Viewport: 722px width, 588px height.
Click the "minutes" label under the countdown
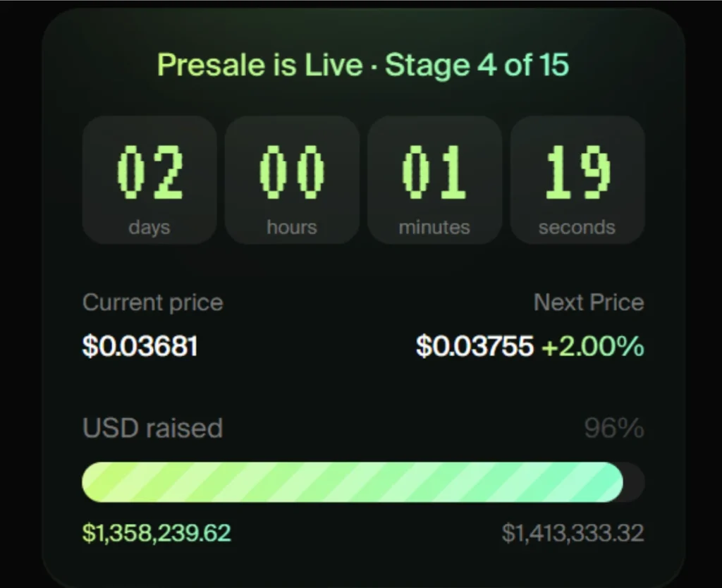click(434, 228)
